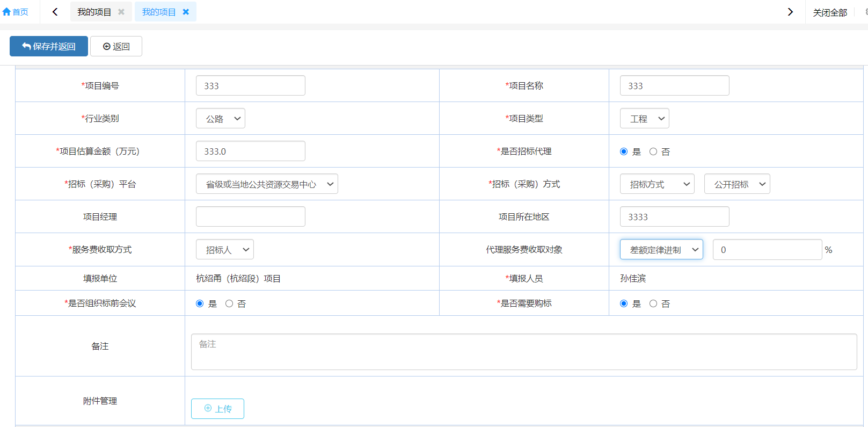This screenshot has height=427, width=868.
Task: Click the 项目经理 input field
Action: [x=251, y=217]
